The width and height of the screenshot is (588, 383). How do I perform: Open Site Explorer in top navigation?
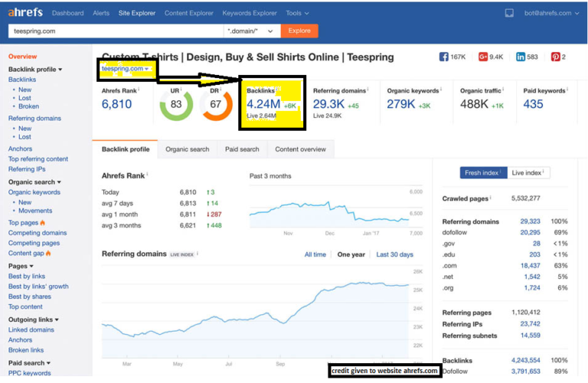(137, 13)
